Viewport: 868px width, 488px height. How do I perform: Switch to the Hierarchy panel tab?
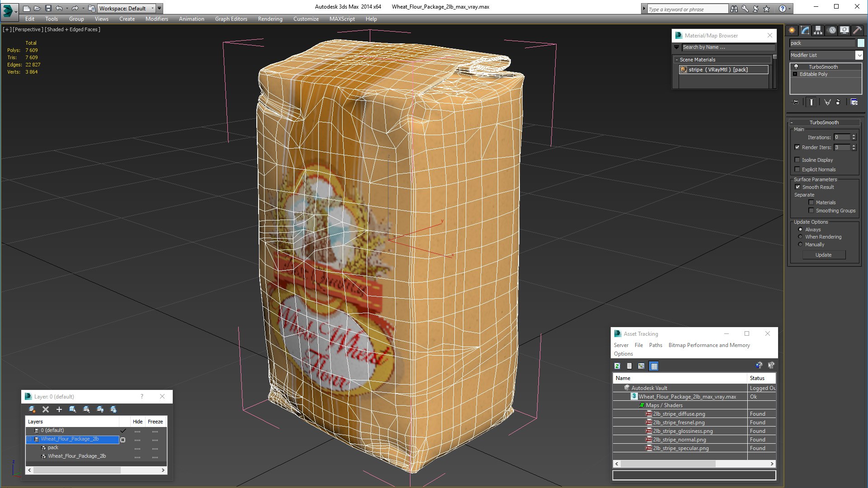pyautogui.click(x=818, y=30)
